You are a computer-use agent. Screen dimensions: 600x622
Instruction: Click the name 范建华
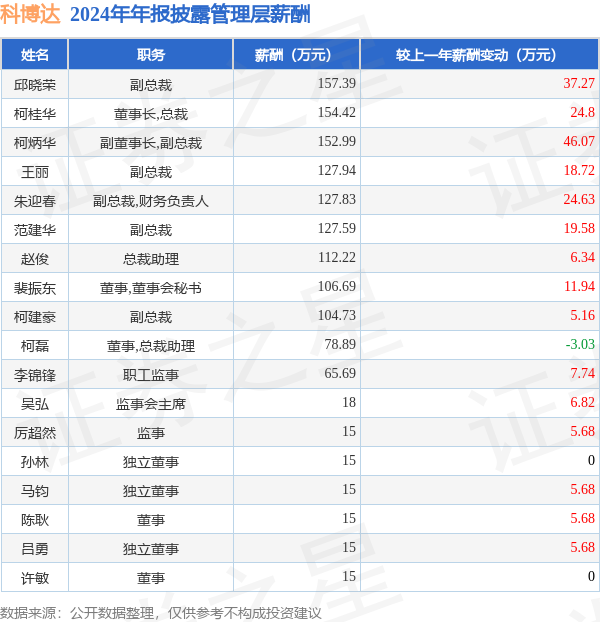point(35,230)
